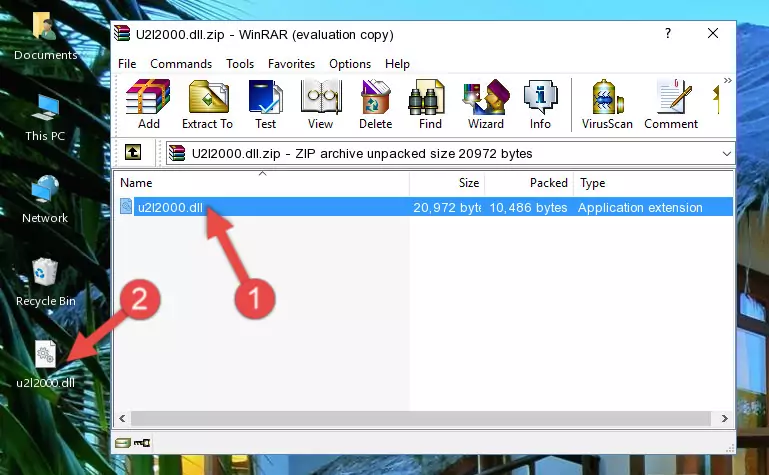Show more toolbar buttons chevron

[727, 80]
